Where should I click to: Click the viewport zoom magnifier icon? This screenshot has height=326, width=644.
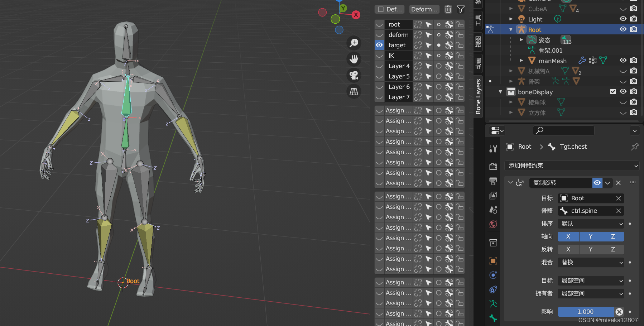pyautogui.click(x=354, y=43)
